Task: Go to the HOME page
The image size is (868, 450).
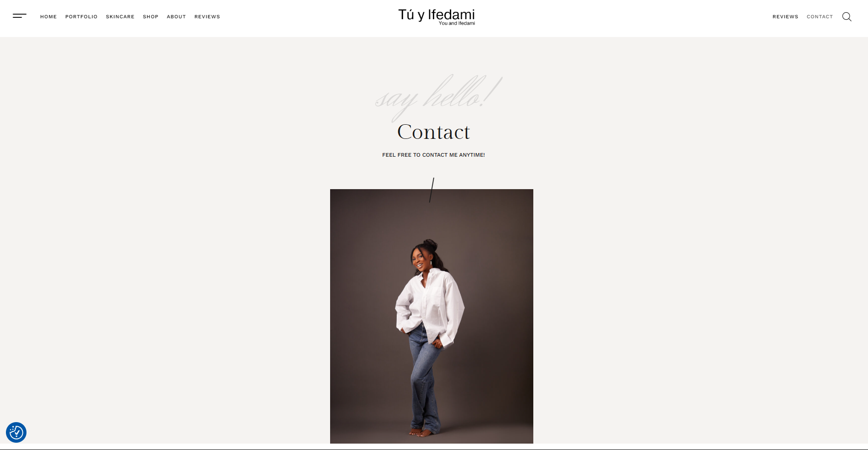Action: 48,17
